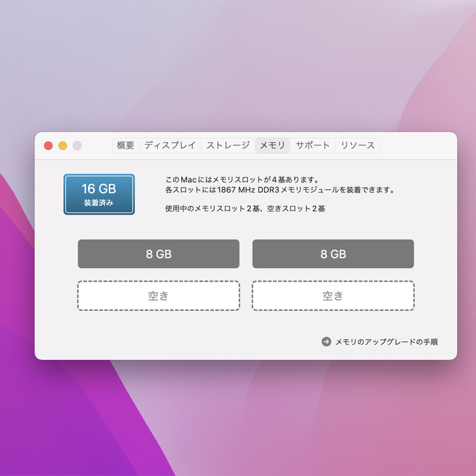The width and height of the screenshot is (476, 476).
Task: Minimize the window with the yellow button
Action: pos(63,145)
